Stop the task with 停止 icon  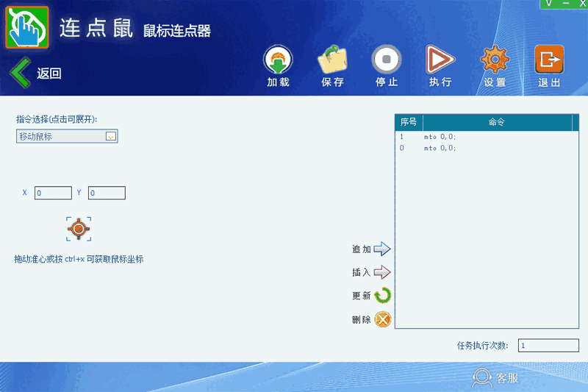pyautogui.click(x=387, y=60)
